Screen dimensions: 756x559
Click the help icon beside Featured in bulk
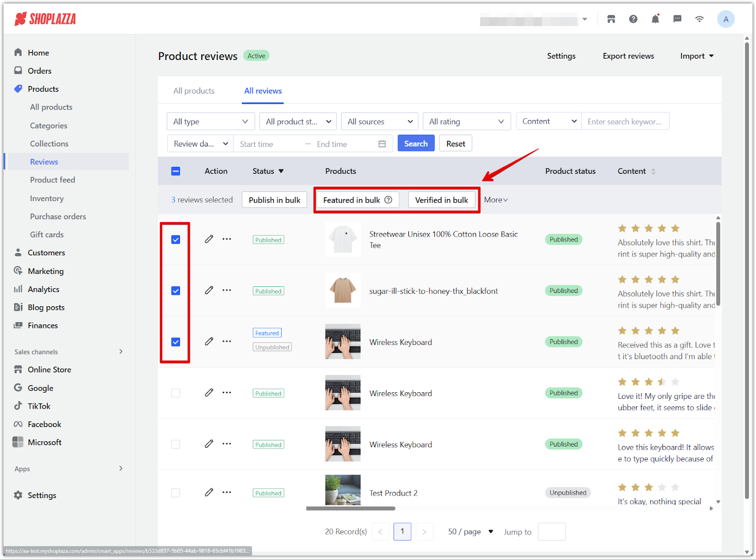pos(388,200)
